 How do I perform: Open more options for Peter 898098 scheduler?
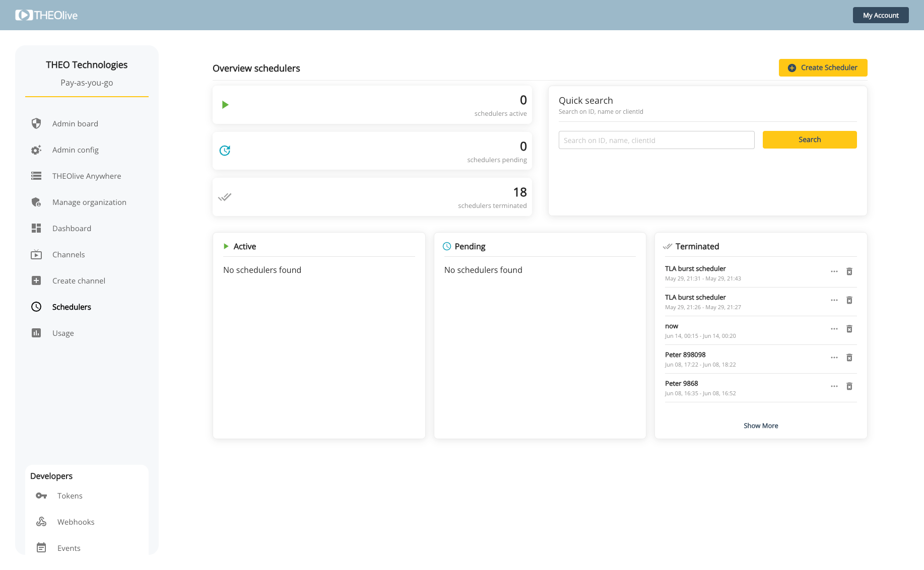(x=834, y=358)
